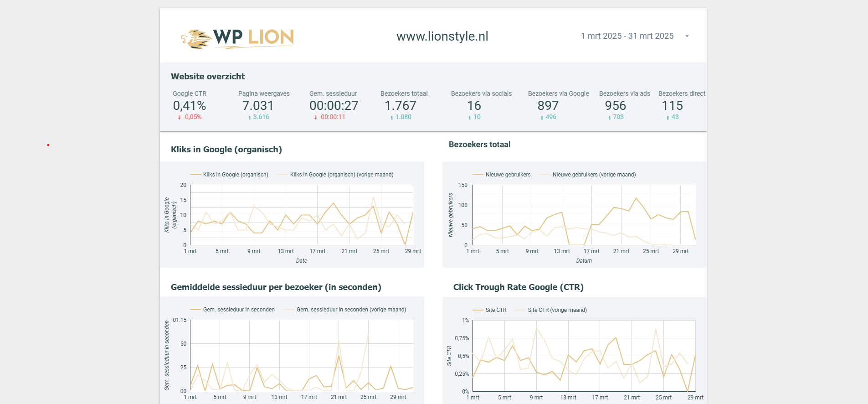The image size is (868, 404).
Task: Open the date range dropdown arrow
Action: pos(687,36)
